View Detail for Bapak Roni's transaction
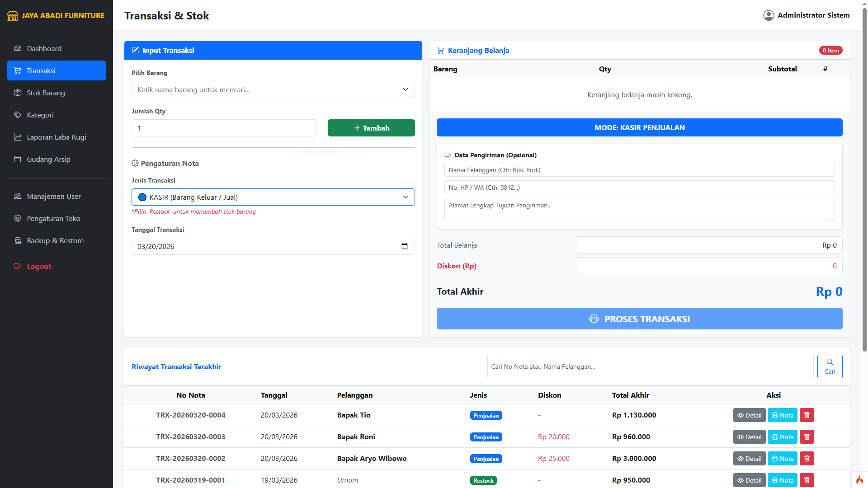The image size is (868, 488). pos(749,437)
